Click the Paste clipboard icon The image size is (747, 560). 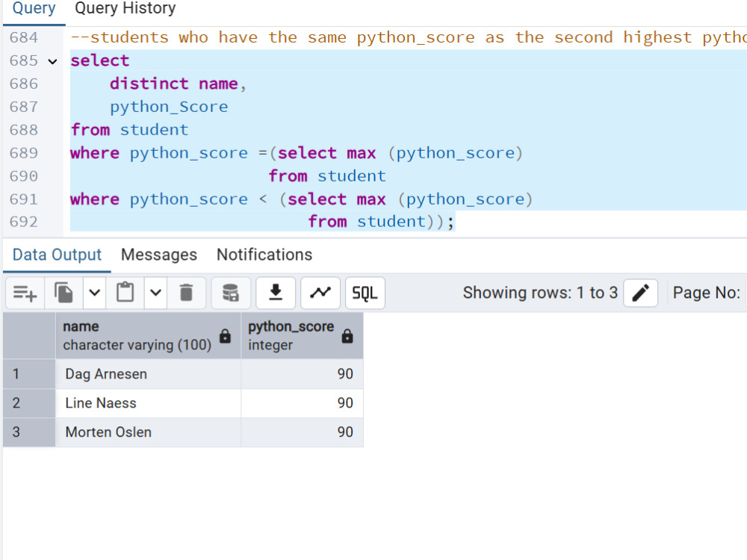125,293
